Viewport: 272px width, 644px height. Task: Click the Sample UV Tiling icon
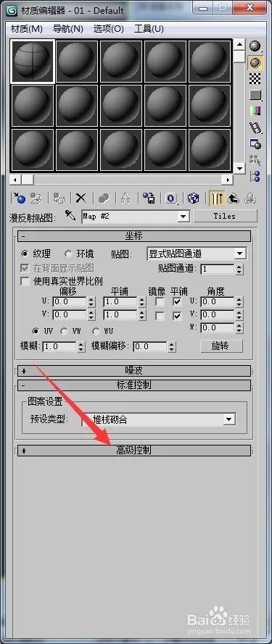(x=255, y=95)
